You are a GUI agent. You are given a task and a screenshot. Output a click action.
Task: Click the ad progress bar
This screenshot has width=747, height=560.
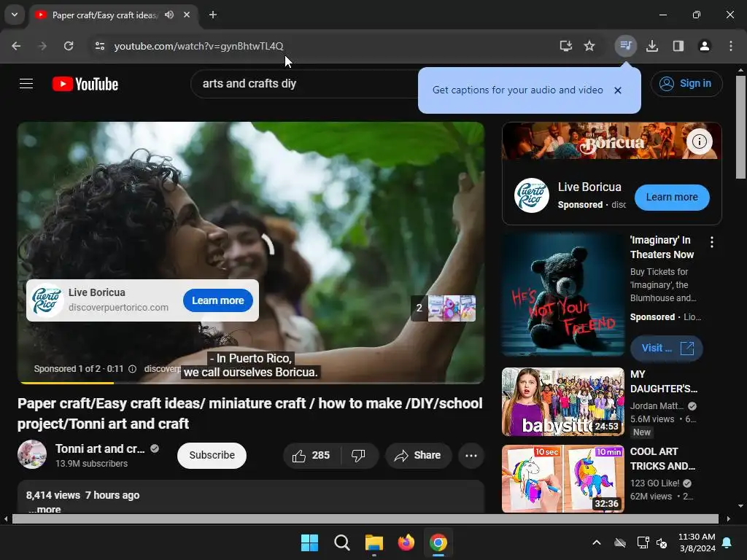click(x=251, y=382)
